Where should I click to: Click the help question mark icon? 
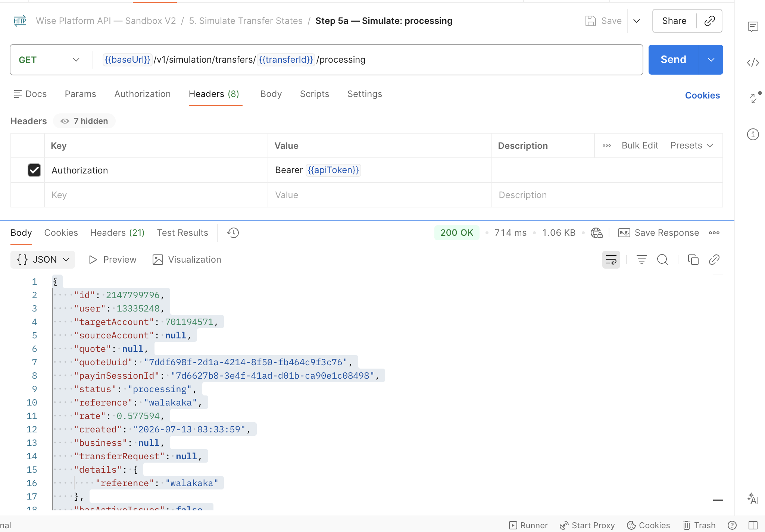pos(732,525)
